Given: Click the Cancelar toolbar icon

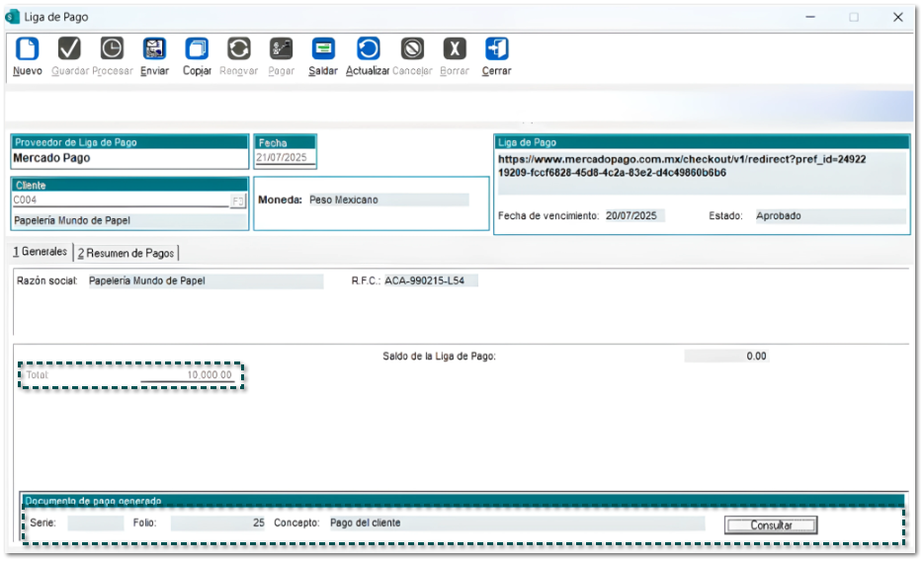Looking at the screenshot, I should coord(412,49).
